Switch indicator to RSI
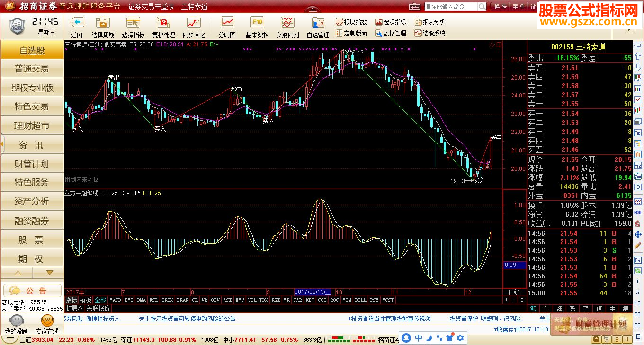 (x=275, y=300)
